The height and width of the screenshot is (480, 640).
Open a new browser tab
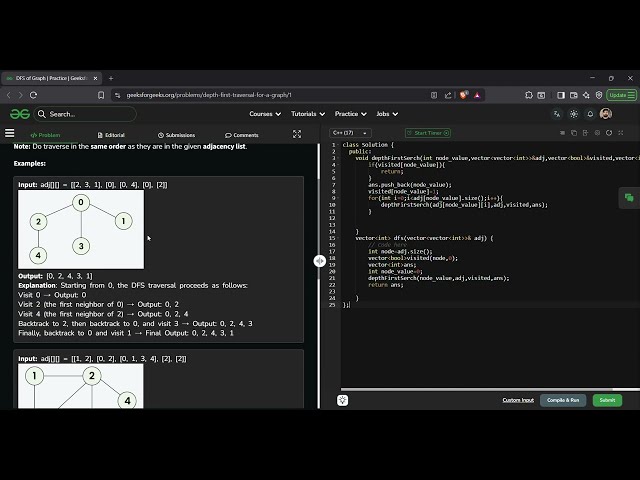point(111,78)
